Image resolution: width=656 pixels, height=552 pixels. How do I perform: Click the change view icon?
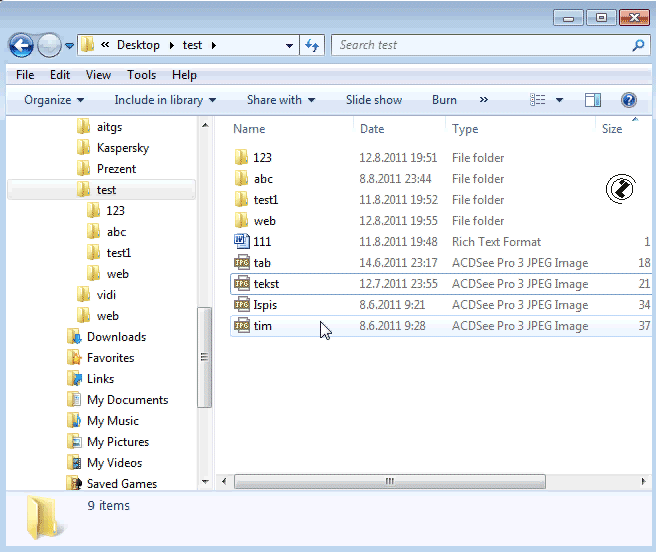[x=538, y=100]
